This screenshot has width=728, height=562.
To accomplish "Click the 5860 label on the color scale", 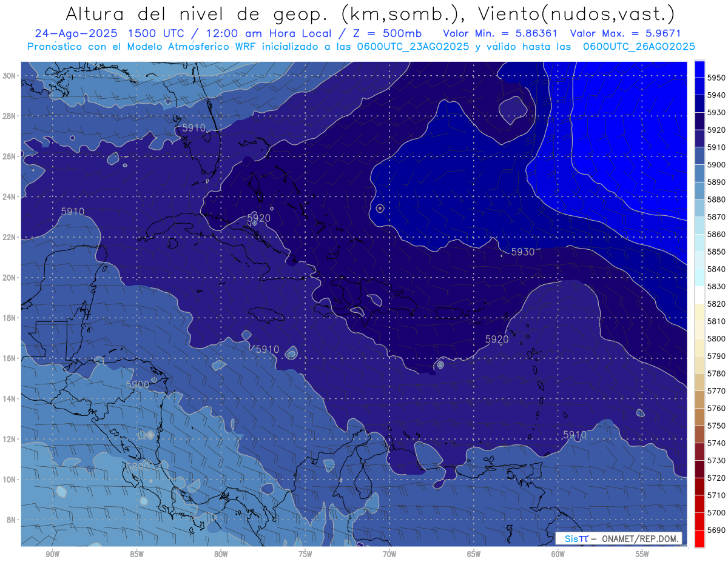I will pos(716,234).
